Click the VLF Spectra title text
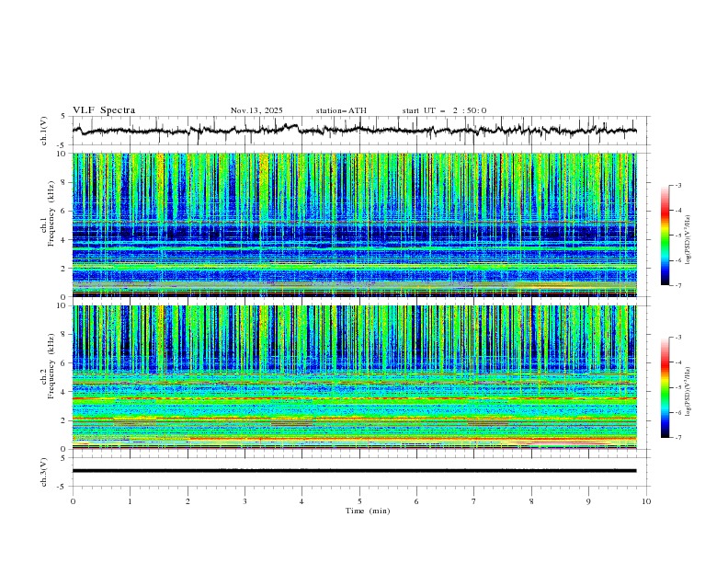 pos(104,110)
